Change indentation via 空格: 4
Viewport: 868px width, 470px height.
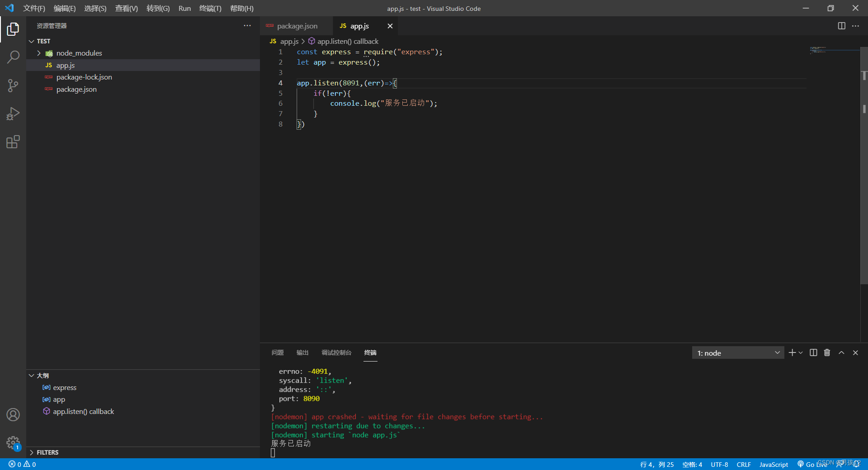(692, 464)
